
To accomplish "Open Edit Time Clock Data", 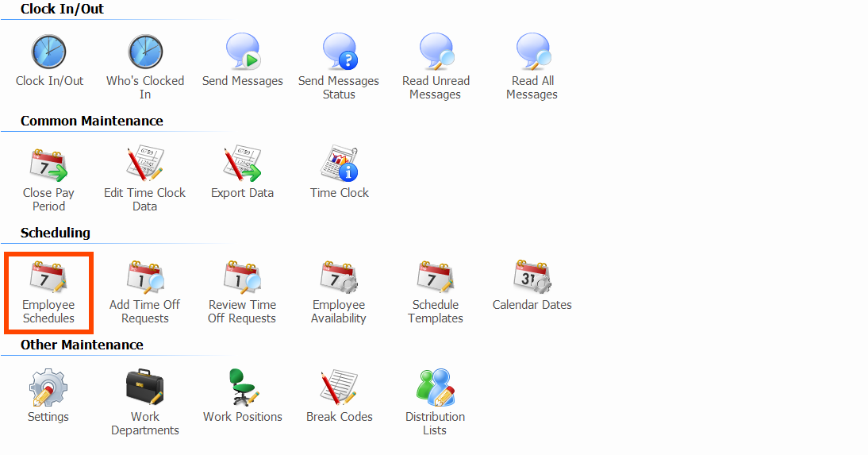I will [x=145, y=164].
